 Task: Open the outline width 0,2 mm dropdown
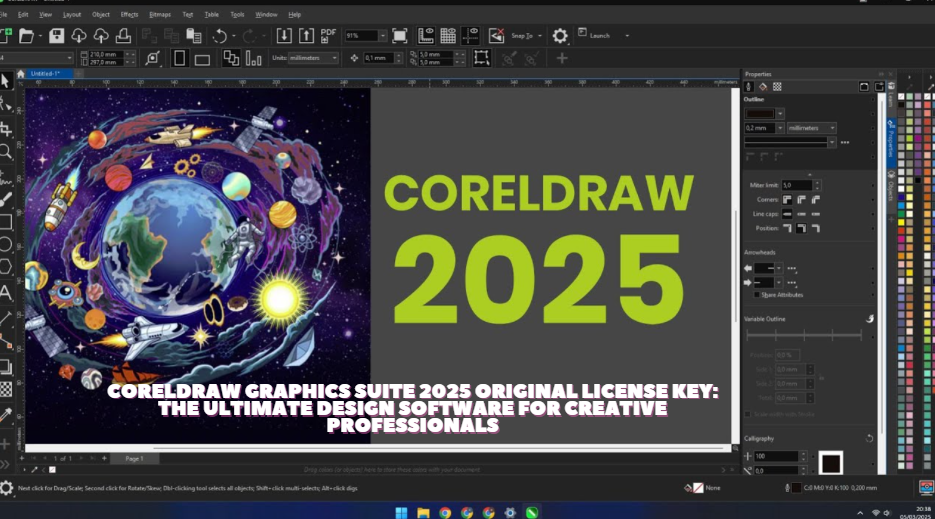point(780,128)
